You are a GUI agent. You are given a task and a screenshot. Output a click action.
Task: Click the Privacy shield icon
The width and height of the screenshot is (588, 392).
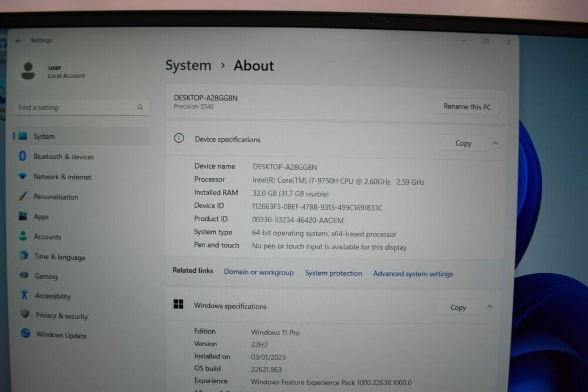click(x=25, y=314)
